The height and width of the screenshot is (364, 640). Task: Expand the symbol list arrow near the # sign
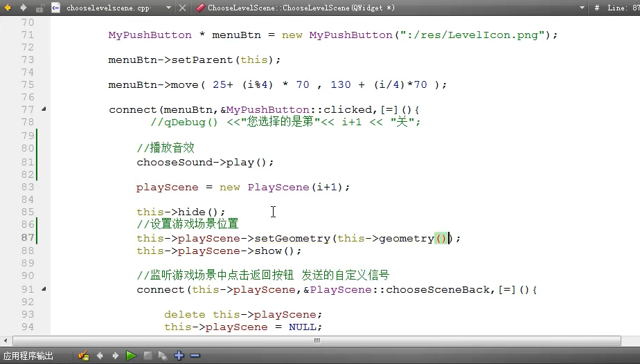582,8
